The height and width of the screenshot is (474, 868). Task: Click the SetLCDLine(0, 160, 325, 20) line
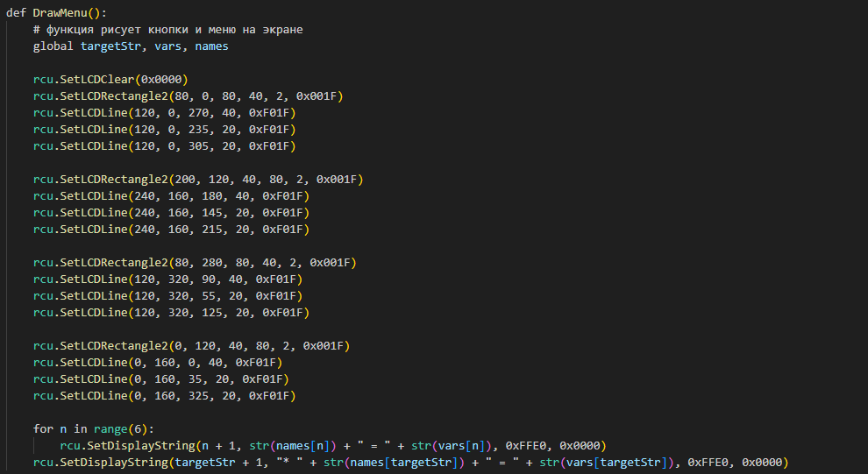coord(164,396)
